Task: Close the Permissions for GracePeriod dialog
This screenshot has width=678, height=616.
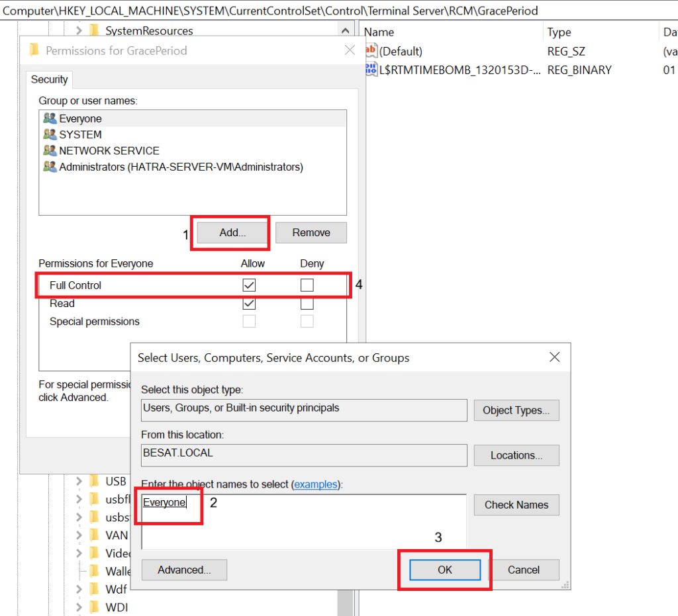Action: click(x=350, y=50)
